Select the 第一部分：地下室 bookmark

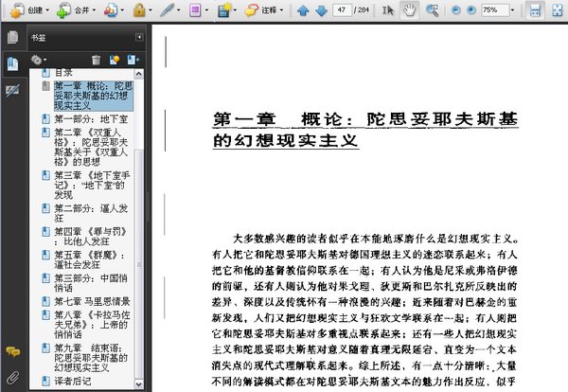(x=91, y=119)
